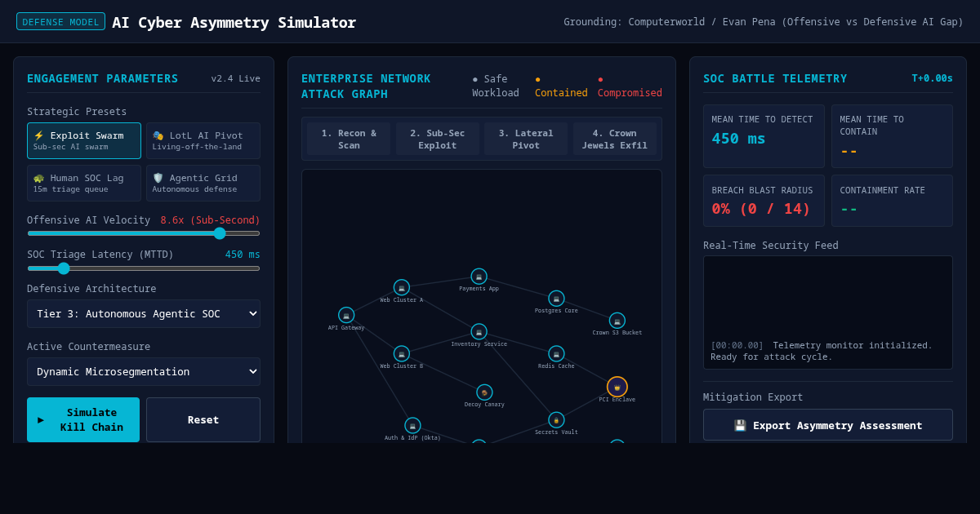Choose the LotL AI Pivot preset

203,140
